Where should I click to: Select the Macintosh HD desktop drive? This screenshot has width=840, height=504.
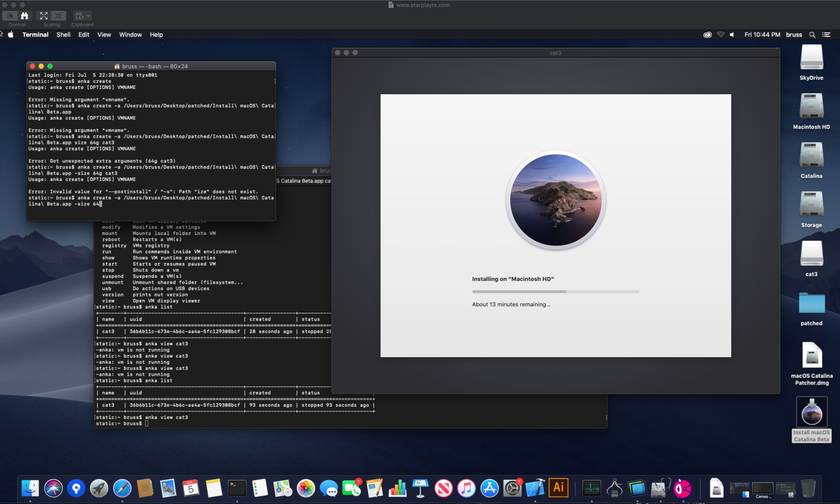[x=812, y=111]
